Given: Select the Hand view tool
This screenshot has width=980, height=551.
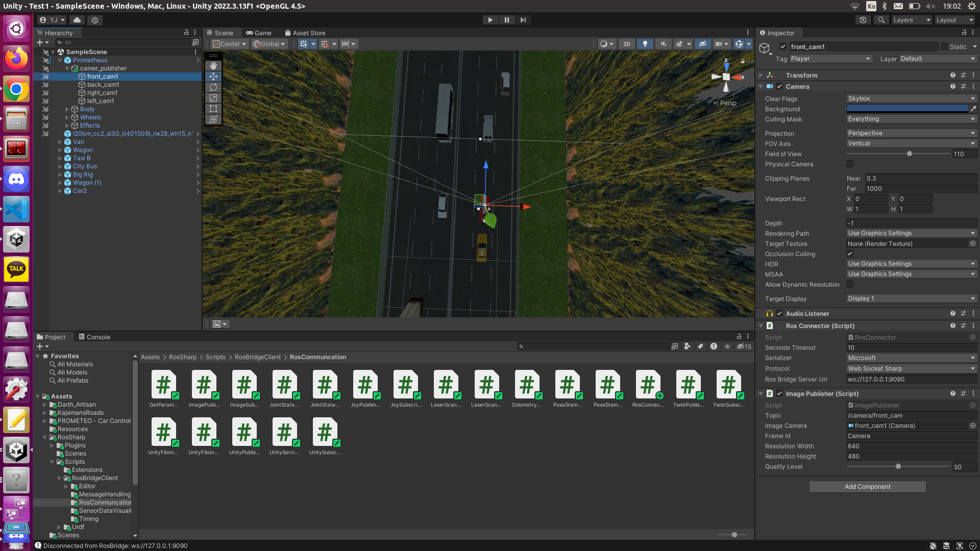Looking at the screenshot, I should 213,66.
